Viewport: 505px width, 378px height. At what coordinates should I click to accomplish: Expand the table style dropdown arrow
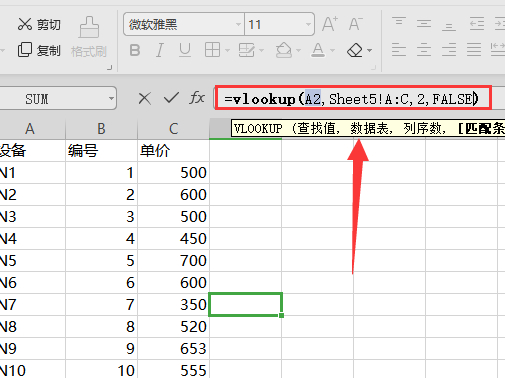261,51
